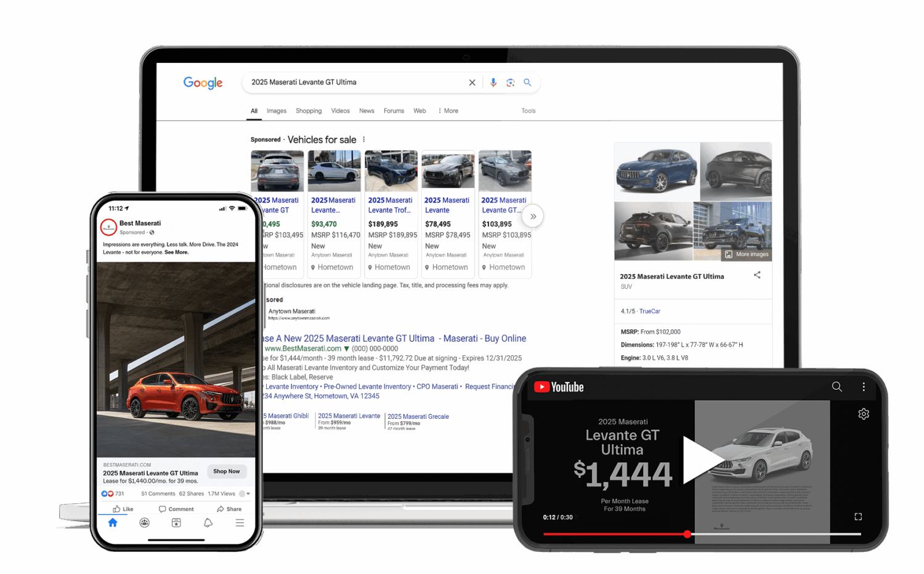Open the YouTube video settings gear
Viewport: 924px width, 574px height.
pos(864,414)
